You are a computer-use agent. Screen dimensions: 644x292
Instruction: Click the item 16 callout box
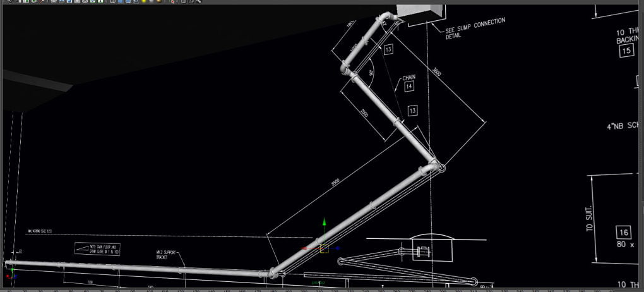624,233
